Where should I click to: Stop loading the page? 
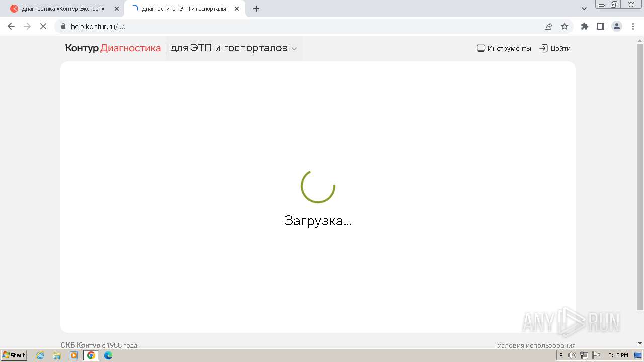pyautogui.click(x=43, y=27)
